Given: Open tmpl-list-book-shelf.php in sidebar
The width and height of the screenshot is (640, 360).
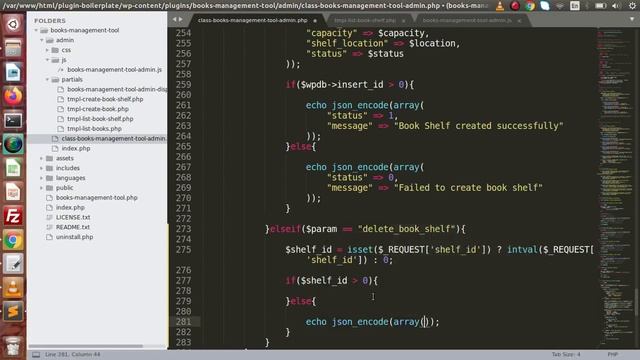Looking at the screenshot, I should [x=100, y=119].
